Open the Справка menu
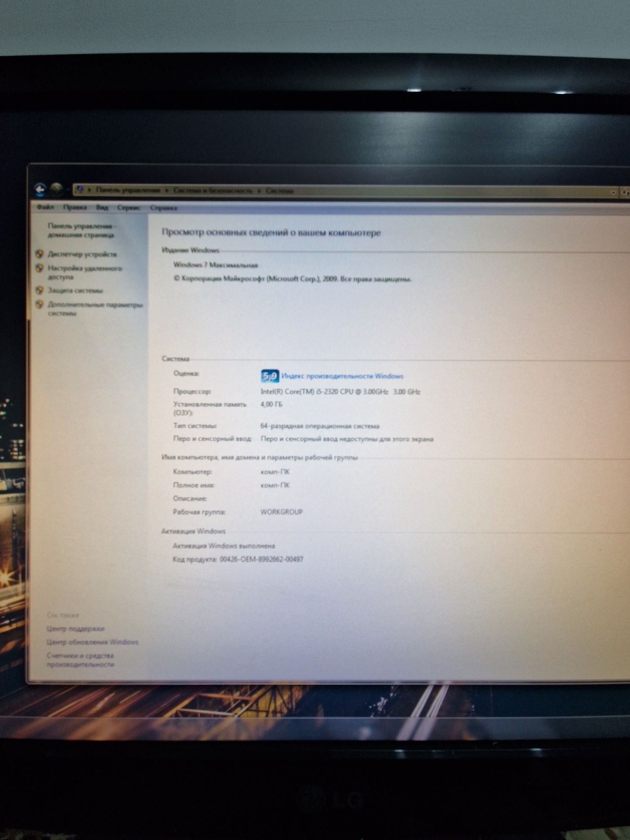630x840 pixels. pyautogui.click(x=163, y=208)
